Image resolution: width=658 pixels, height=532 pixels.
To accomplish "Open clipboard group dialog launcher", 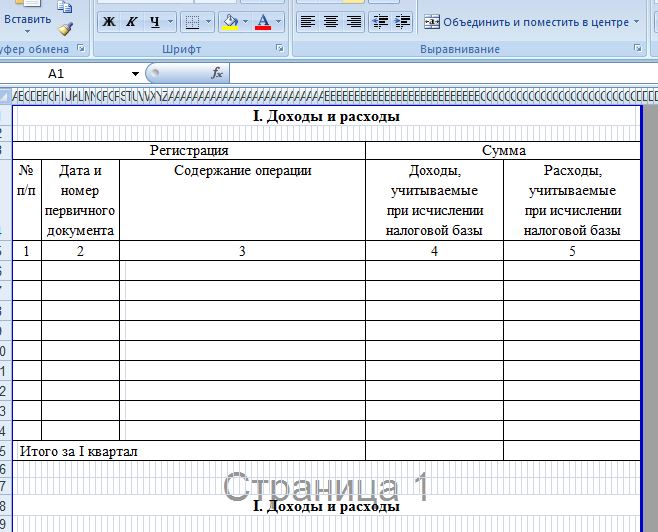I will click(81, 49).
